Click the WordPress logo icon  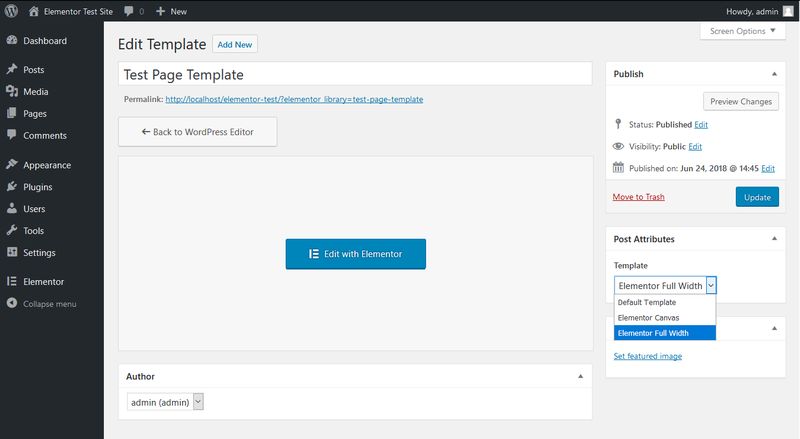tap(11, 11)
